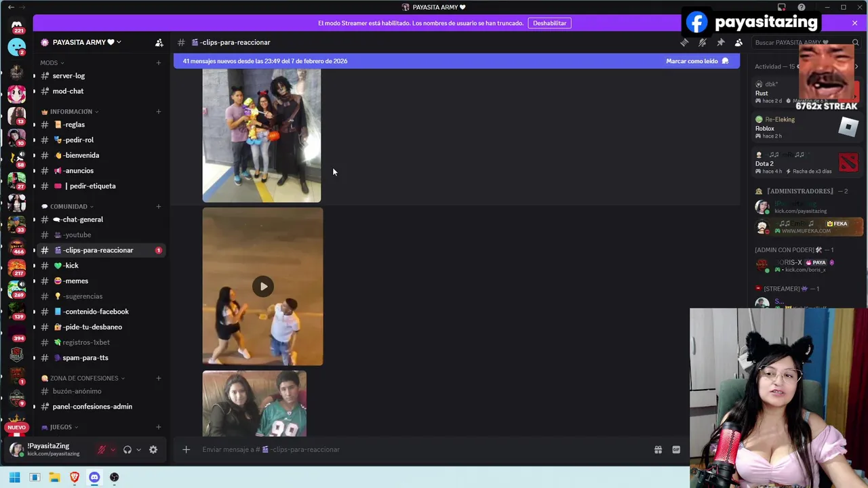Focus the message input field
Viewport: 868px width, 488px height.
[424, 449]
